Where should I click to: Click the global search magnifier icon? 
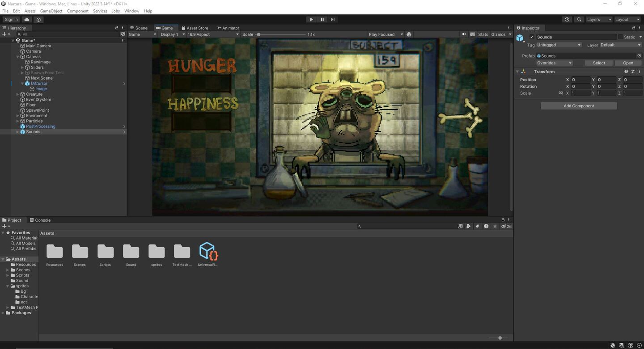click(579, 20)
